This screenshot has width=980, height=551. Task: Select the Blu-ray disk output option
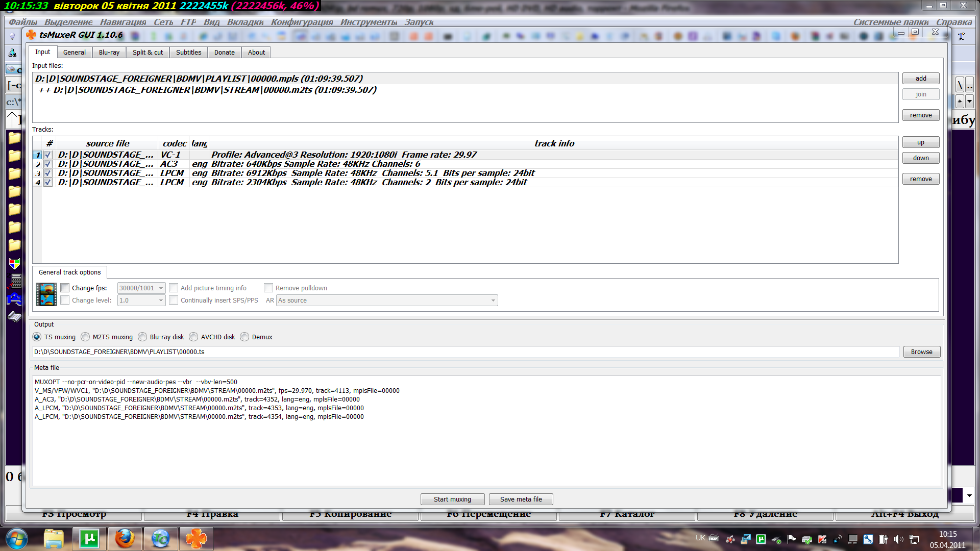click(142, 337)
